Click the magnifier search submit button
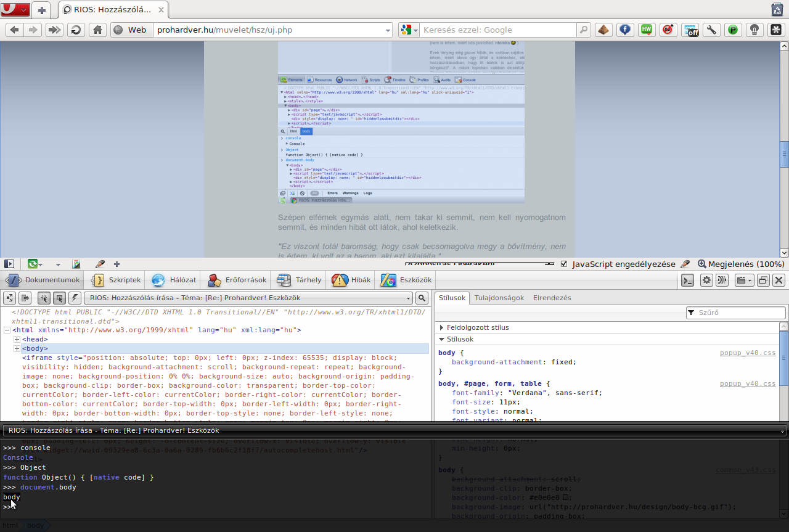The width and height of the screenshot is (789, 532). click(x=584, y=30)
